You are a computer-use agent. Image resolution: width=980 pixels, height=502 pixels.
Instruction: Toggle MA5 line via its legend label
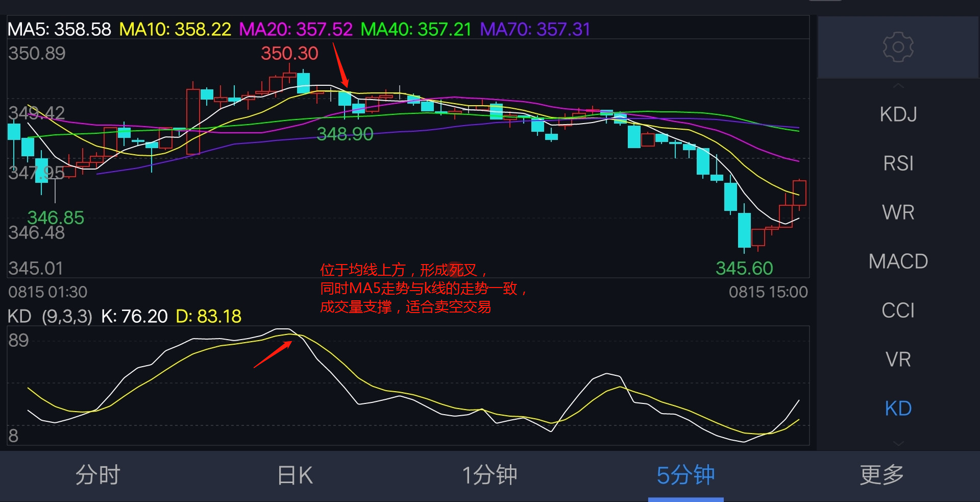click(x=59, y=29)
